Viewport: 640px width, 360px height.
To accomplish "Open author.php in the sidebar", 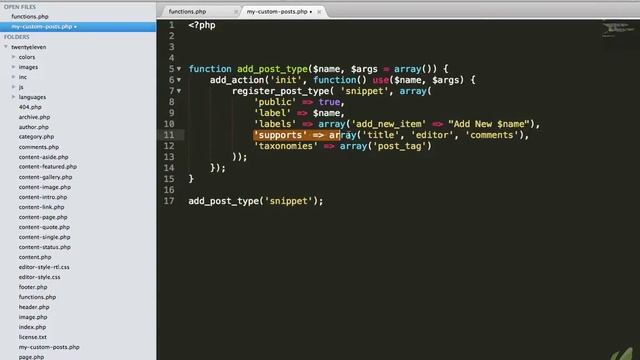I will (33, 127).
